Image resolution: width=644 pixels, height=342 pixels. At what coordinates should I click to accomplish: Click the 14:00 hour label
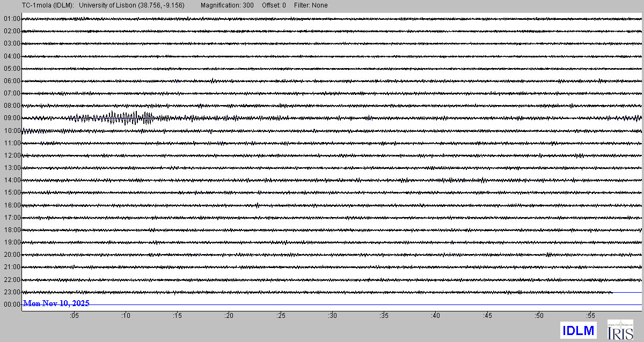12,180
